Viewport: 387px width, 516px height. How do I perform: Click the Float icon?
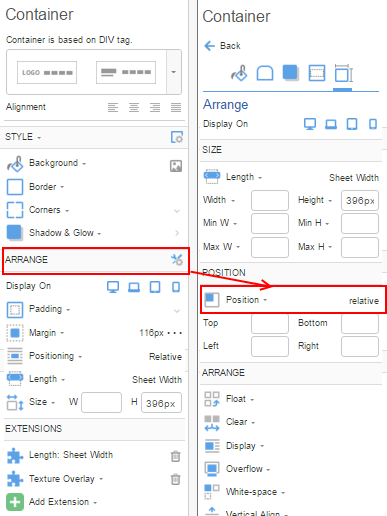[x=212, y=399]
